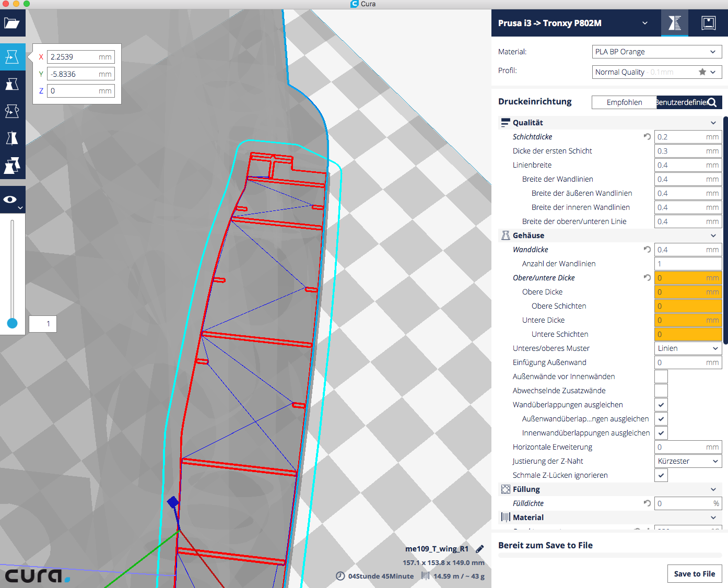Click the print time clock icon

point(340,576)
